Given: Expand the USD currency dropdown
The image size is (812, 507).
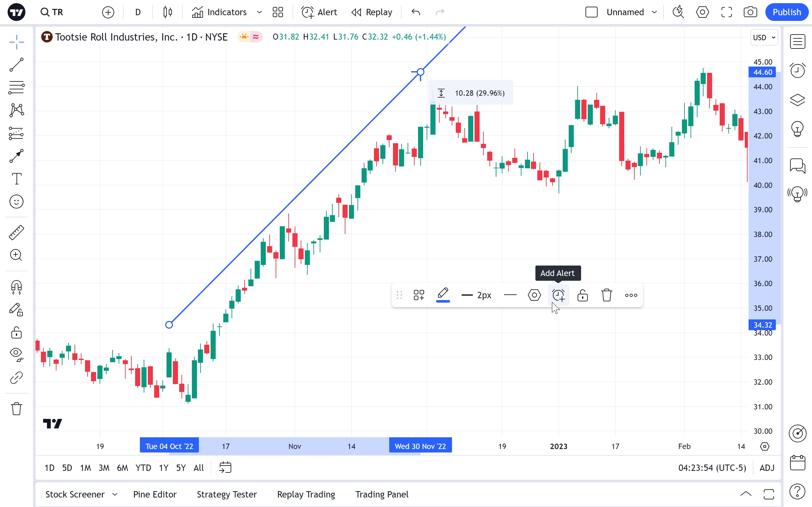Looking at the screenshot, I should 764,38.
